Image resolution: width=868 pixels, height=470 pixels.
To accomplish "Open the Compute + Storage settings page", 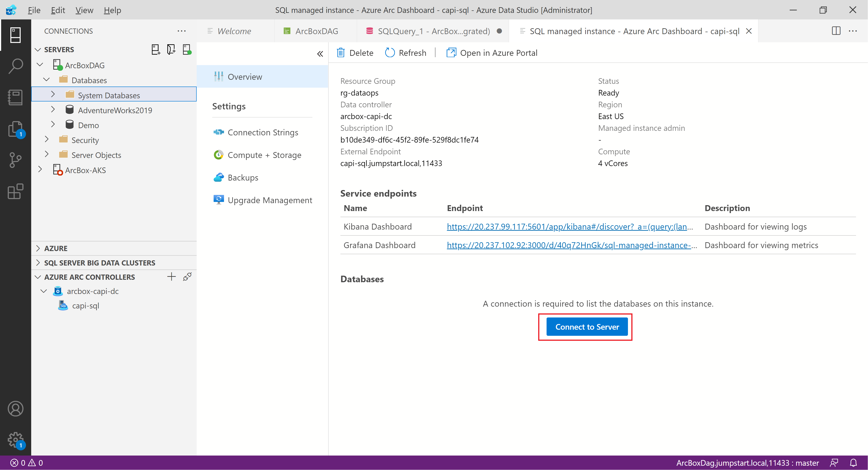I will coord(264,155).
